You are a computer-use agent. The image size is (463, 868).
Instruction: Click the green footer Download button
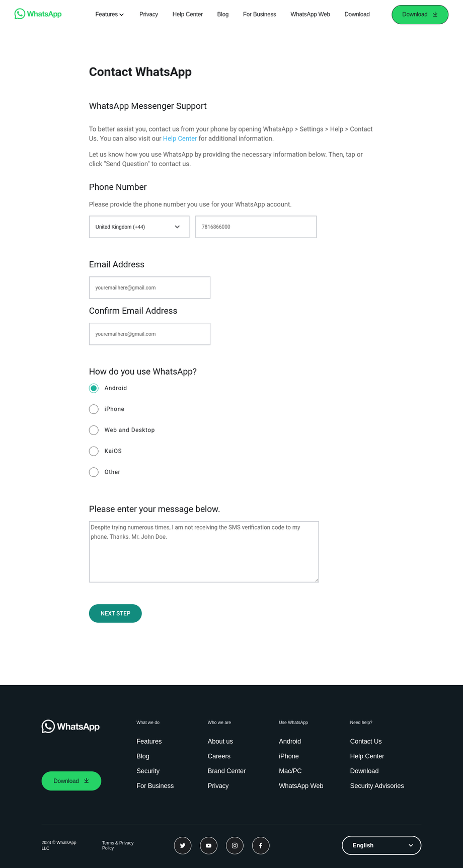click(71, 781)
